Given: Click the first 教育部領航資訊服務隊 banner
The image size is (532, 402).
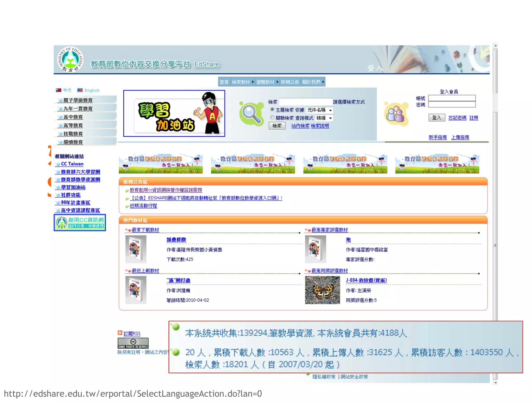Looking at the screenshot, I should 161,164.
